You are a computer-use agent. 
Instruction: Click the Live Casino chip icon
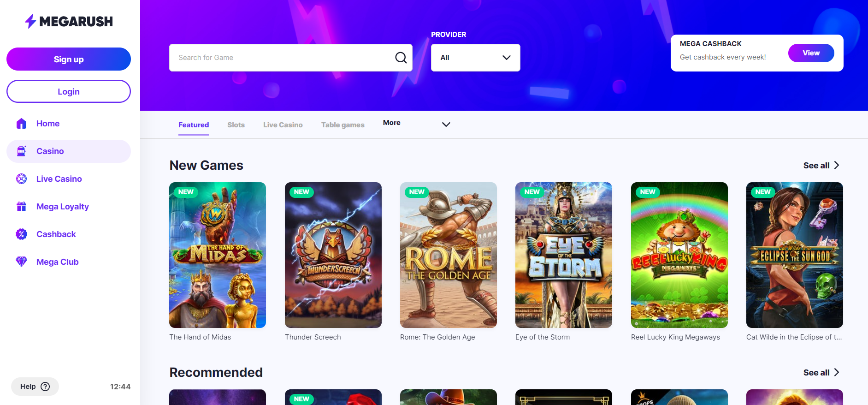point(22,179)
